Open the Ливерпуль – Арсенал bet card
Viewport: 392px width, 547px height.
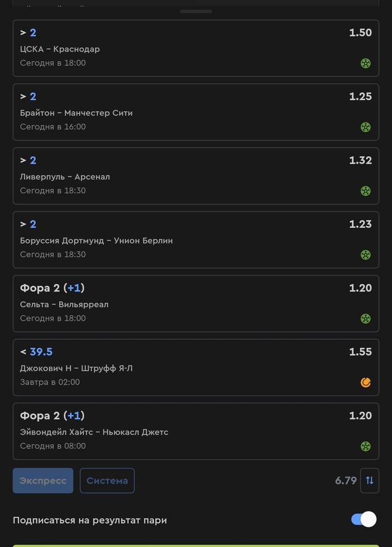click(x=196, y=176)
